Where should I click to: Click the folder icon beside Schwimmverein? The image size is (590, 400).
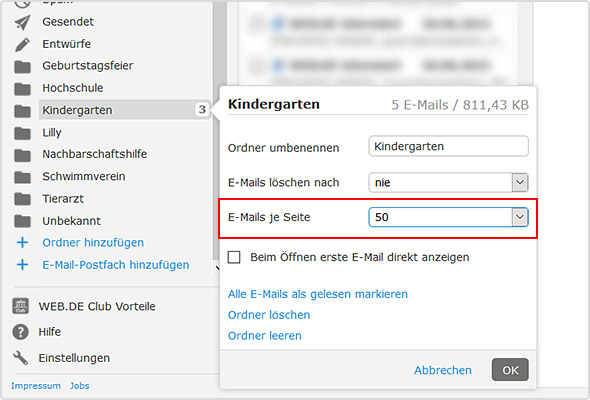(22, 177)
